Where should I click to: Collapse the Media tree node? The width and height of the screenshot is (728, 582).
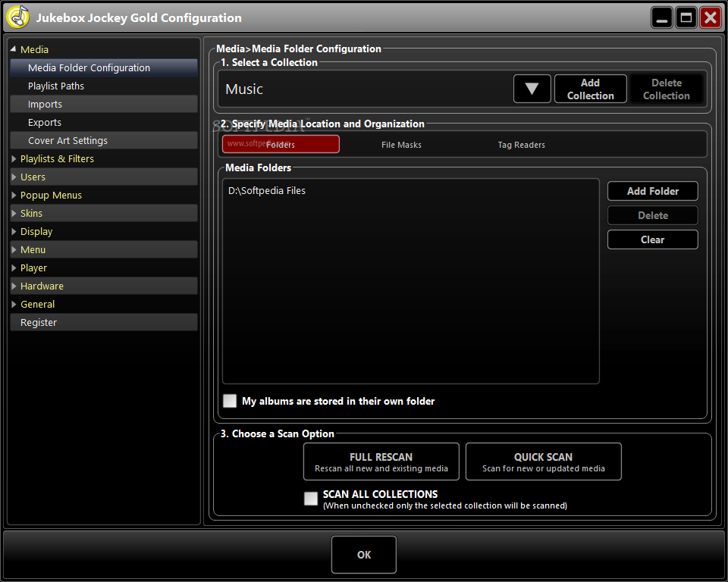click(x=13, y=48)
